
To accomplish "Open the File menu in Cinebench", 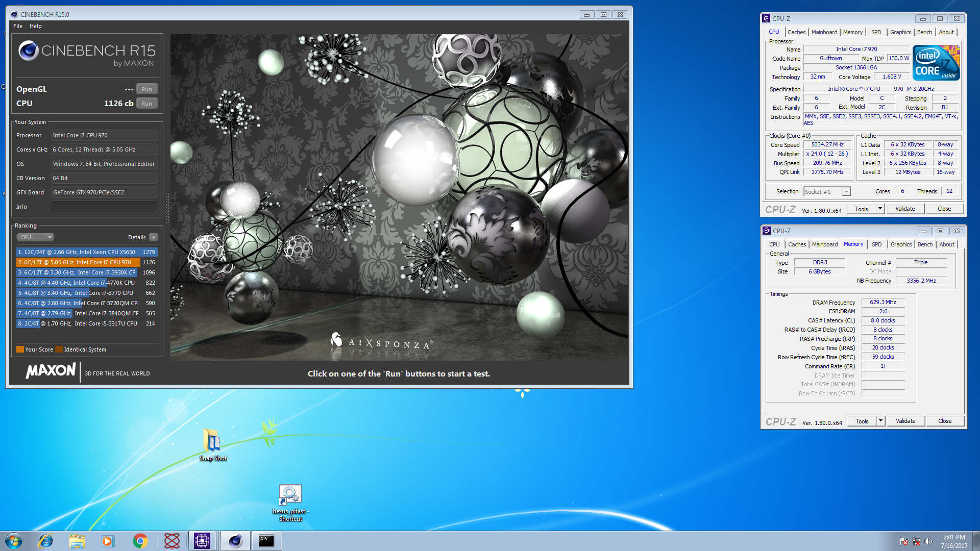I will 18,26.
